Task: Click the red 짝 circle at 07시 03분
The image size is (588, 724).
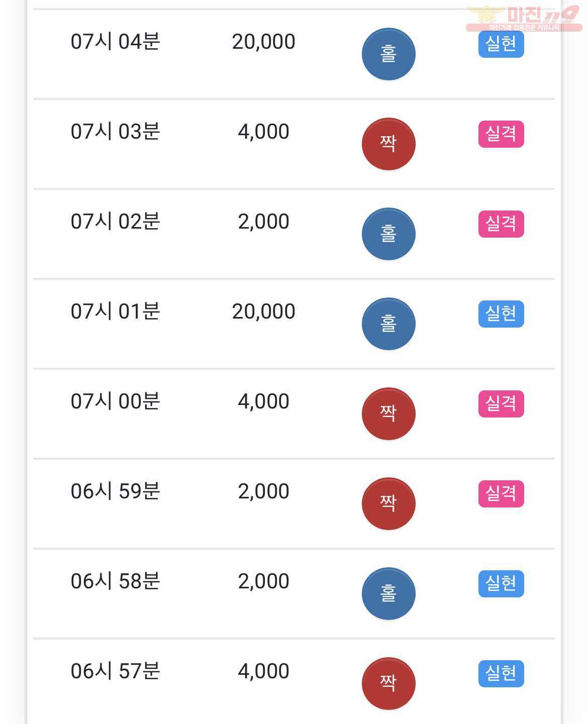Action: point(388,144)
